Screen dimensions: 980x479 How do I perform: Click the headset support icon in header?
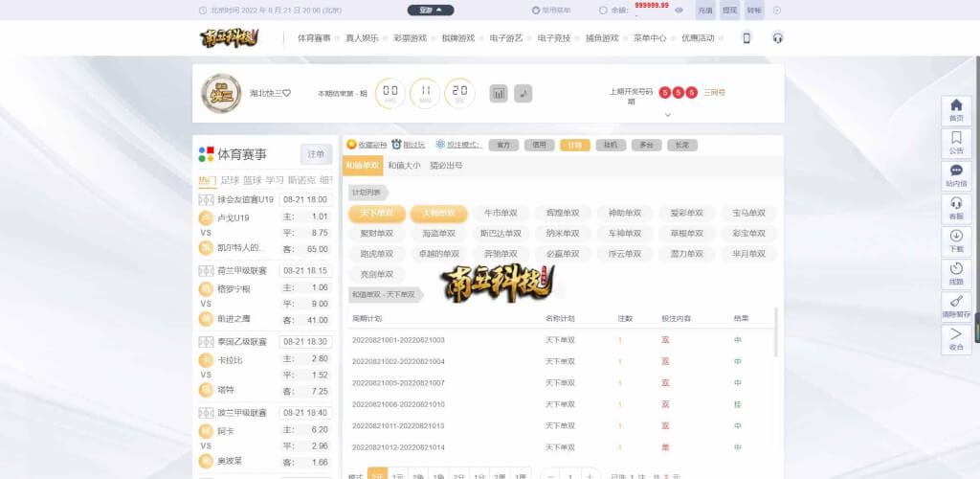(x=777, y=37)
